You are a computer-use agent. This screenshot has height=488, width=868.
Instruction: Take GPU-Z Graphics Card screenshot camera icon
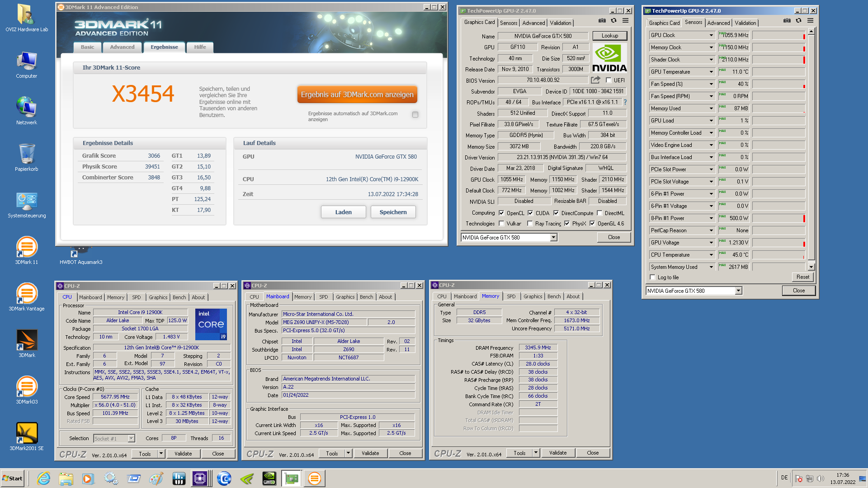point(602,21)
